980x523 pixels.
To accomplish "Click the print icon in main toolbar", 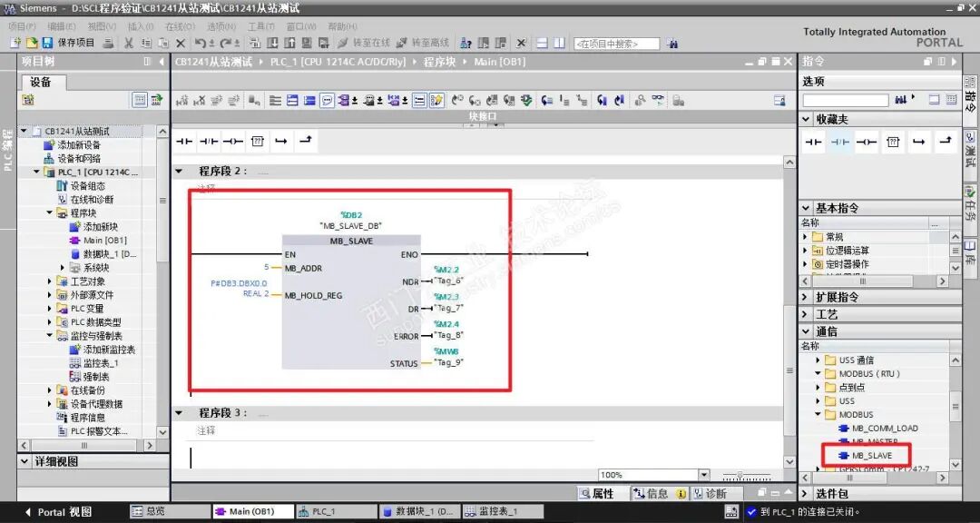I will [x=108, y=44].
